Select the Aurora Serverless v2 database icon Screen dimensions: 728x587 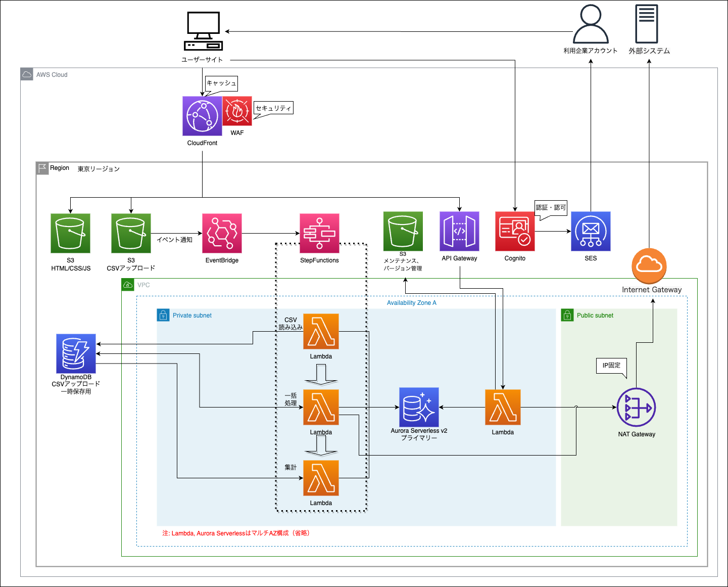(419, 406)
